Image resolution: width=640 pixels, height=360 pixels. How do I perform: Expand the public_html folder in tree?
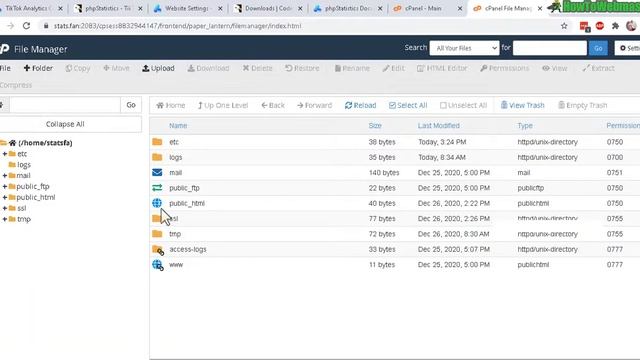pos(5,197)
